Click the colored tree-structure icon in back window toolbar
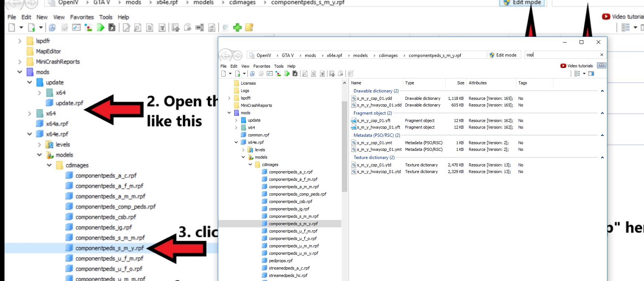Image resolution: width=644 pixels, height=281 pixels. 88,27
